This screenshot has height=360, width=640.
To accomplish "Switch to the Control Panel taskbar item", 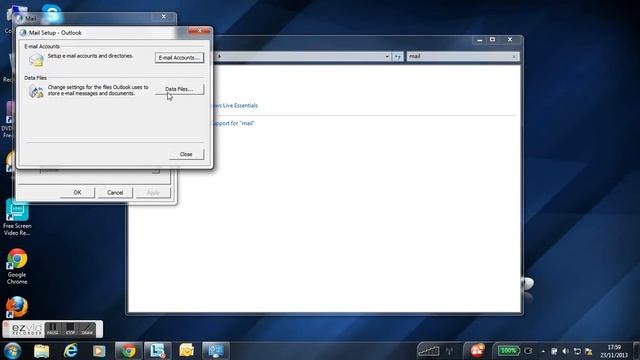I will point(216,351).
